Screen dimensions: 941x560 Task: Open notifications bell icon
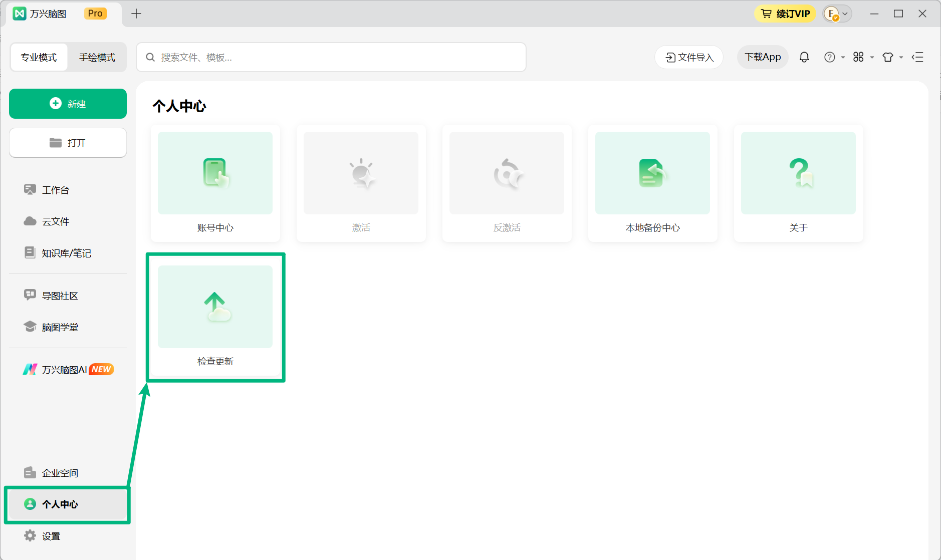point(804,57)
